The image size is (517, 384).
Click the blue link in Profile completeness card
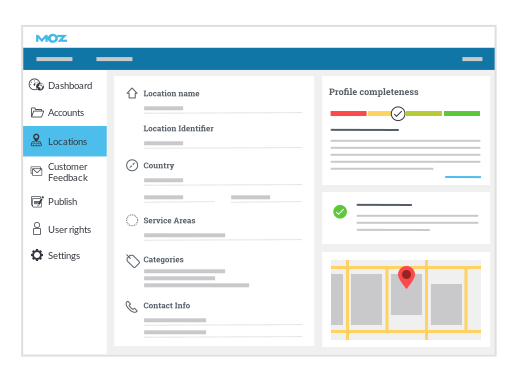coord(463,177)
